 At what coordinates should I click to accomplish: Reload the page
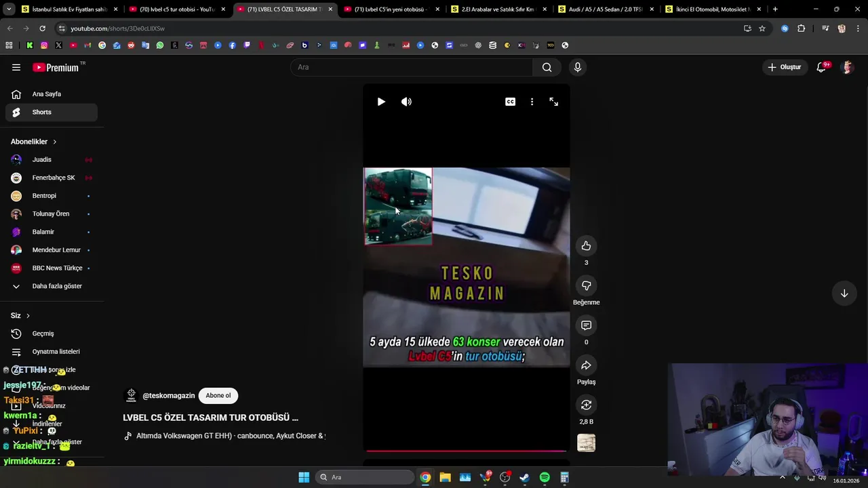42,28
